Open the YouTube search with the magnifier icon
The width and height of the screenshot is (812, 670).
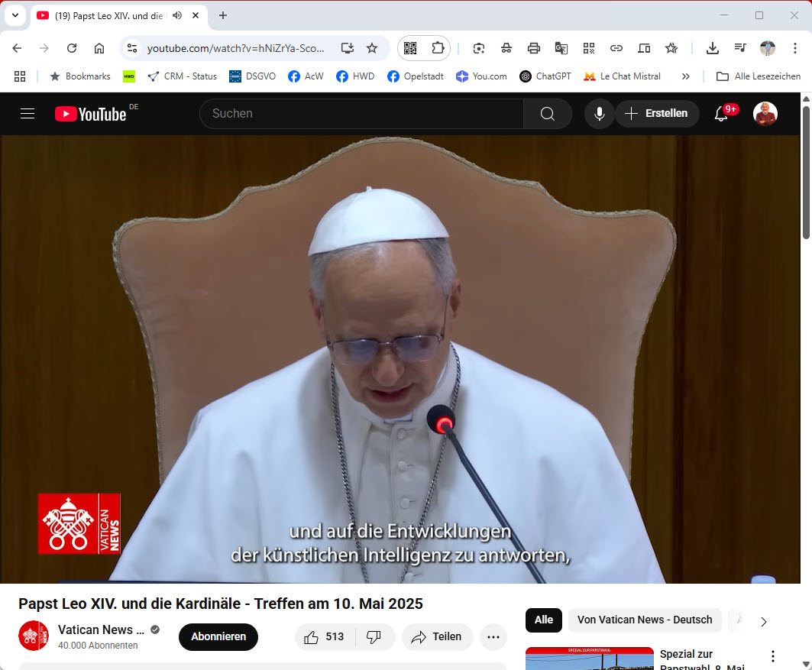click(x=547, y=113)
